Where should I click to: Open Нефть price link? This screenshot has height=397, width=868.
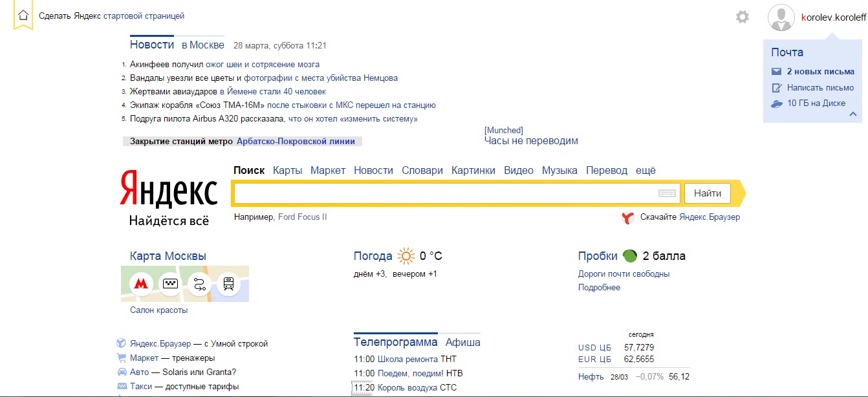pyautogui.click(x=591, y=377)
